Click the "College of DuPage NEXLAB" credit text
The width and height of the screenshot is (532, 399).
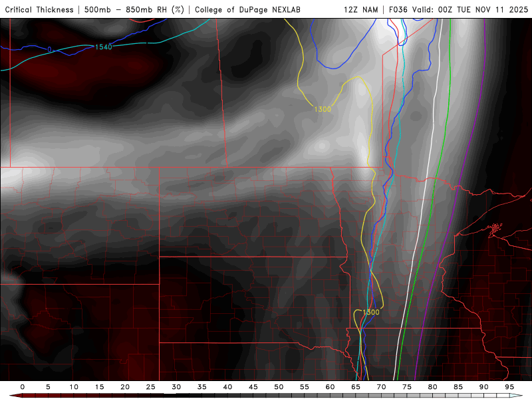click(247, 9)
